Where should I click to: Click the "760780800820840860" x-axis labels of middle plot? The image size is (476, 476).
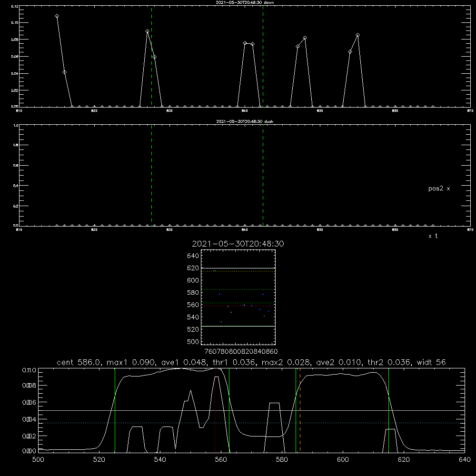pos(241,352)
